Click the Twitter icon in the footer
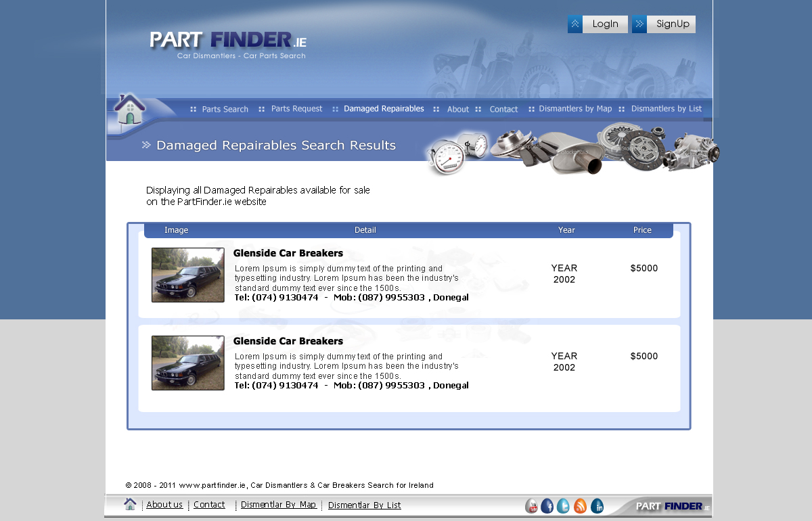The width and height of the screenshot is (812, 521). pos(563,505)
